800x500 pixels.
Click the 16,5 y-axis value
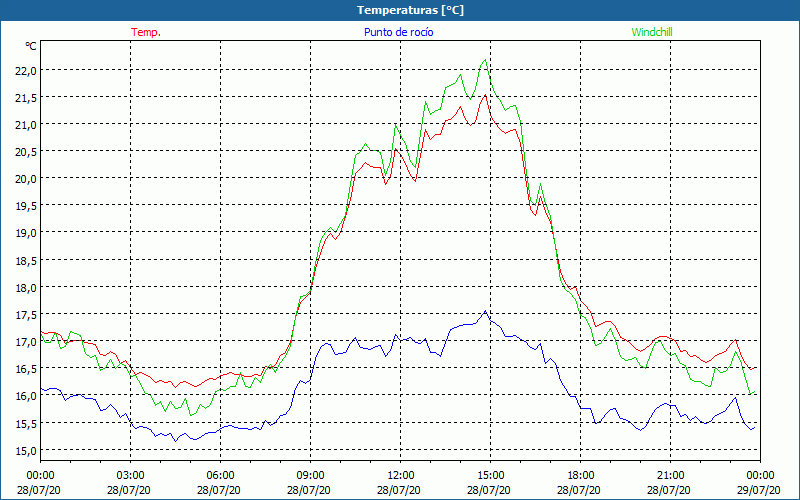[27, 368]
